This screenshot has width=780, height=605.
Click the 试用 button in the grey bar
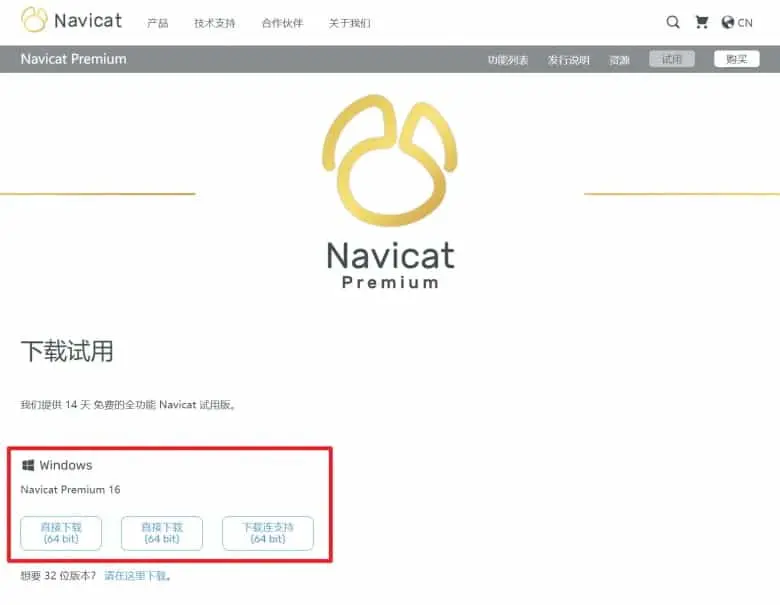672,59
